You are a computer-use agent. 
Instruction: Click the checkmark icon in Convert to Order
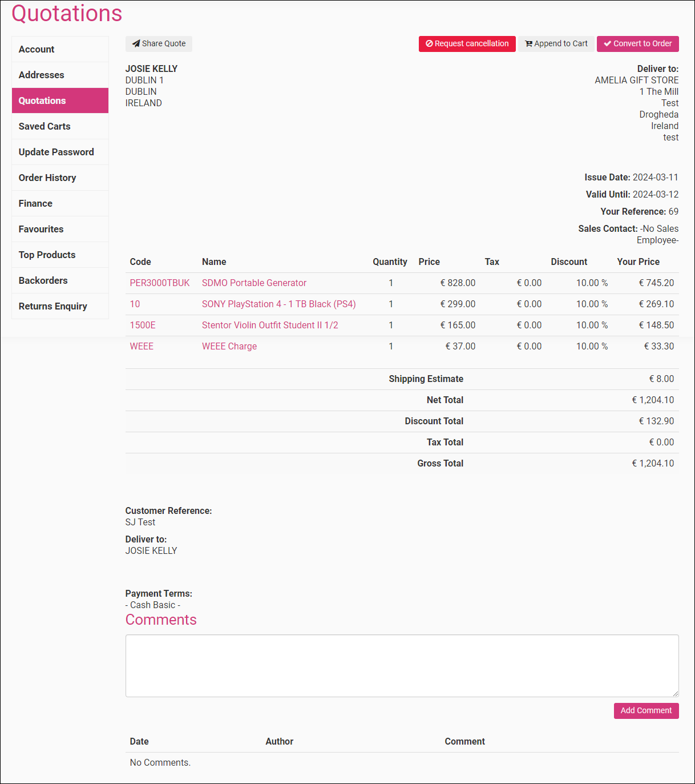[x=607, y=44]
